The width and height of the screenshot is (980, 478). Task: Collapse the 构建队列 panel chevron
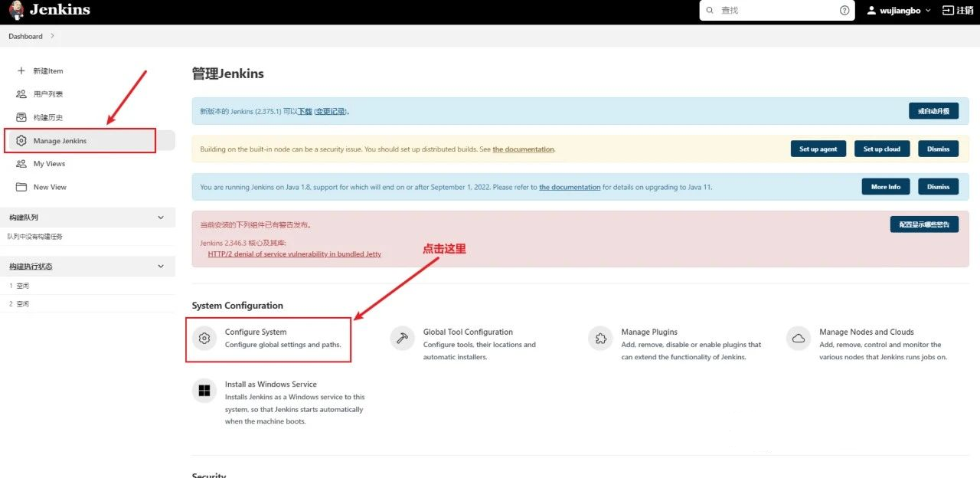161,218
